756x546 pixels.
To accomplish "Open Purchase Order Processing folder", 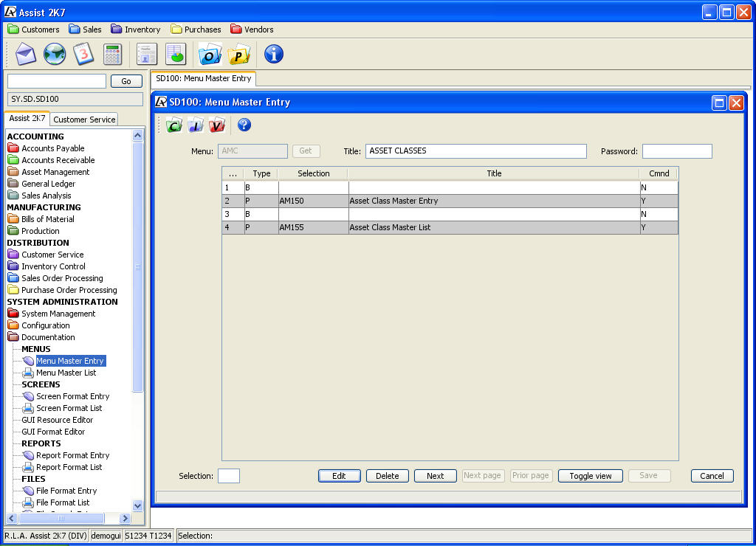I will (x=69, y=290).
